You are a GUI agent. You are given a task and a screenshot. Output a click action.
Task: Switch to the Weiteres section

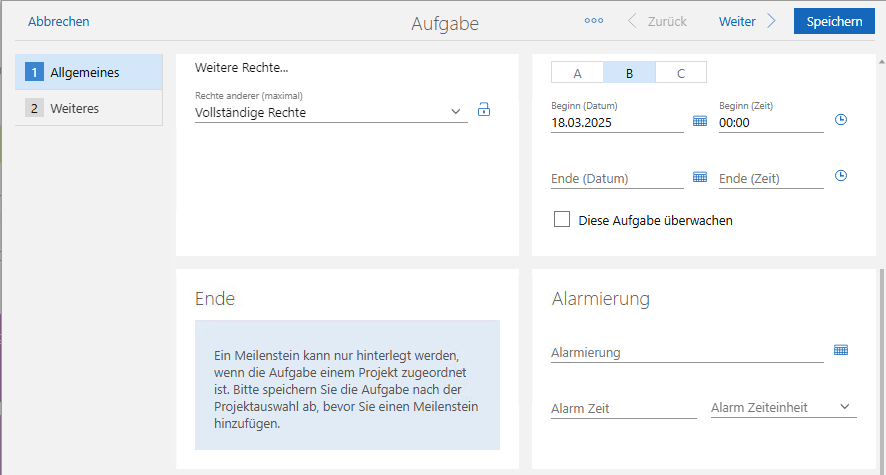coord(88,108)
